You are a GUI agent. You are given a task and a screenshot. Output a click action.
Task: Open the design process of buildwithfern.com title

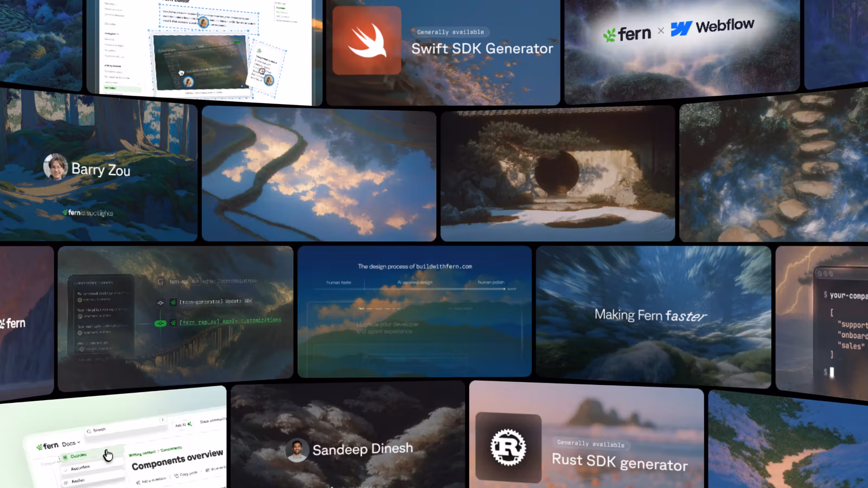click(x=415, y=266)
